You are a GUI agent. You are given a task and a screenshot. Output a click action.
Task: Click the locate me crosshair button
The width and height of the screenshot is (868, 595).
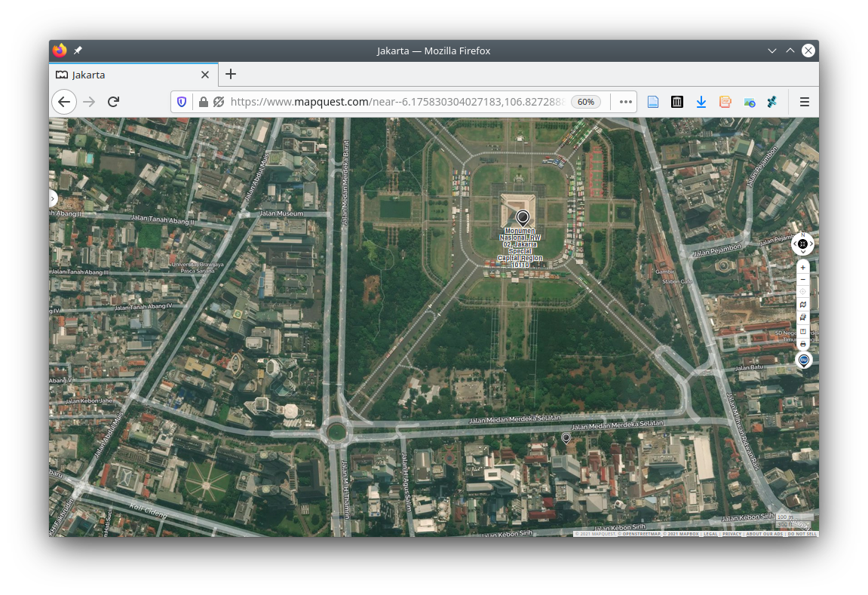[x=802, y=292]
